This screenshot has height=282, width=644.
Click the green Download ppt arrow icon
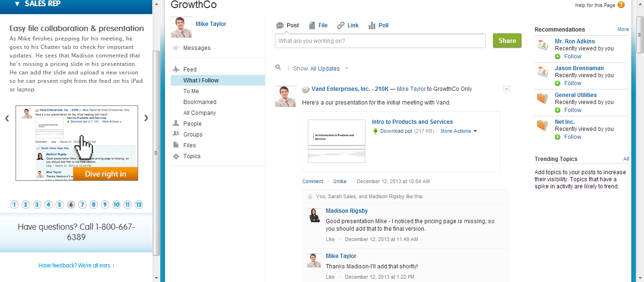[376, 131]
